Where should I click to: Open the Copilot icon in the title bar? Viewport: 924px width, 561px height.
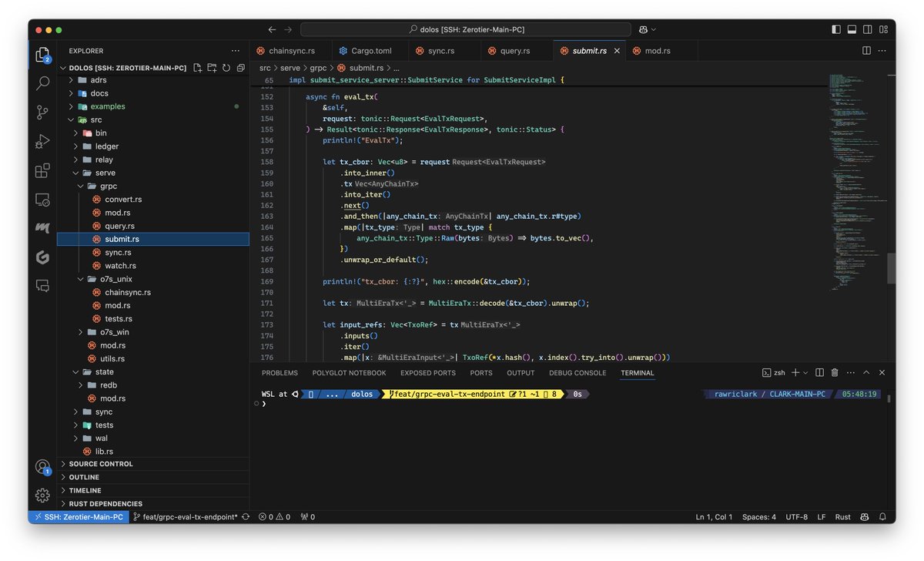click(643, 29)
